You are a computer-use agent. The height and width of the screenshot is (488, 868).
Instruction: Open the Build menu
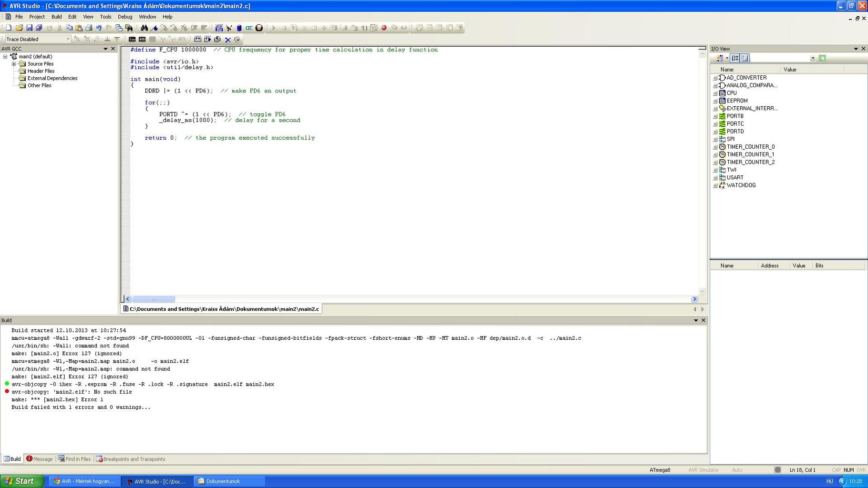(56, 17)
